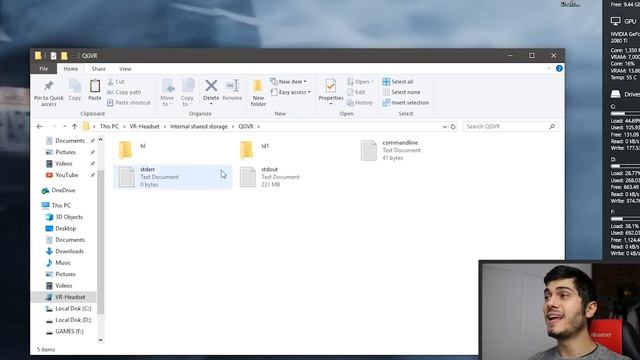640x360 pixels.
Task: Select the commandline text document
Action: (414, 150)
